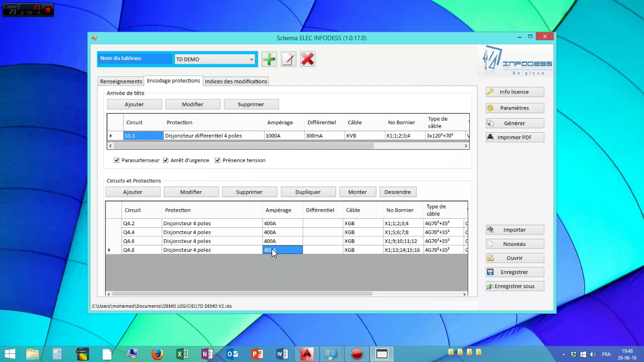This screenshot has height=362, width=644.
Task: Click the Disjoncteur differentiel 4 poles cell
Action: (214, 136)
